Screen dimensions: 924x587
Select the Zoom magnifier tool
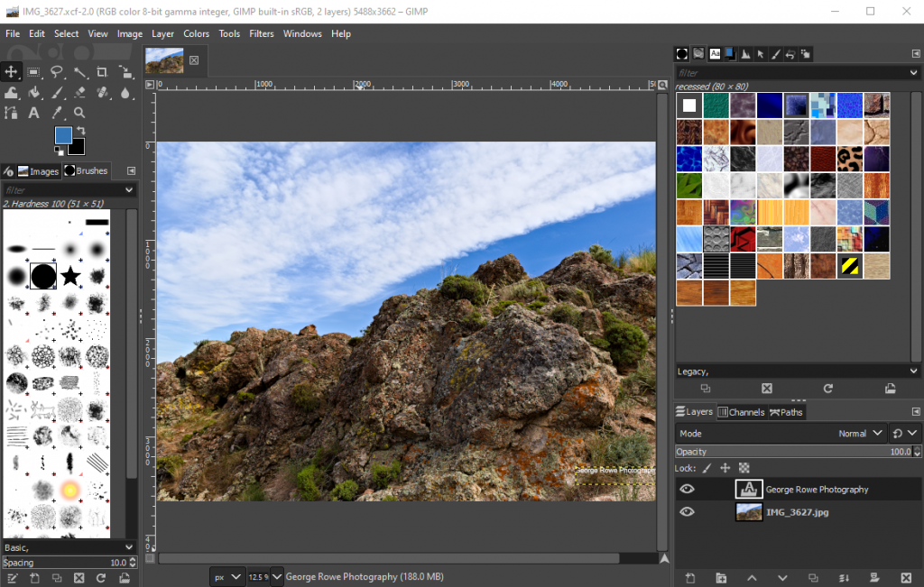click(x=79, y=113)
